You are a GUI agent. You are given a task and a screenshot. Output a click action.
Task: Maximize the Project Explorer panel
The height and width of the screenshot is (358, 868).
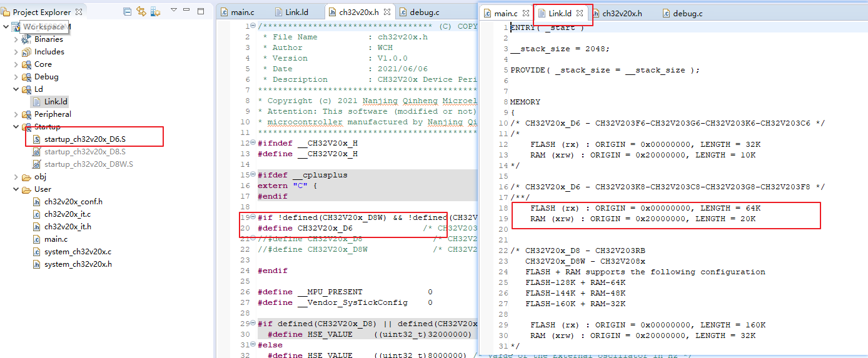point(201,11)
